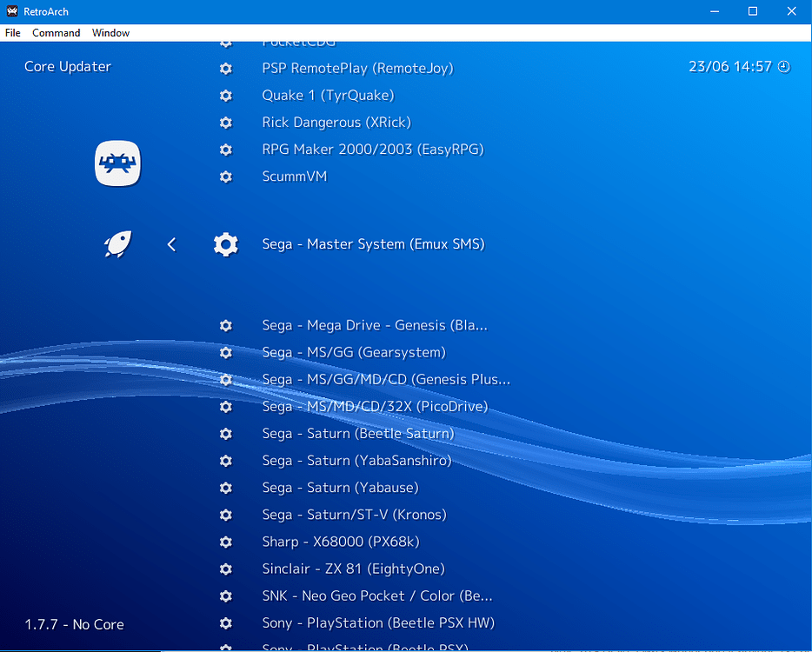812x652 pixels.
Task: Click gear icon beside YabaSanshiro
Action: coord(226,461)
